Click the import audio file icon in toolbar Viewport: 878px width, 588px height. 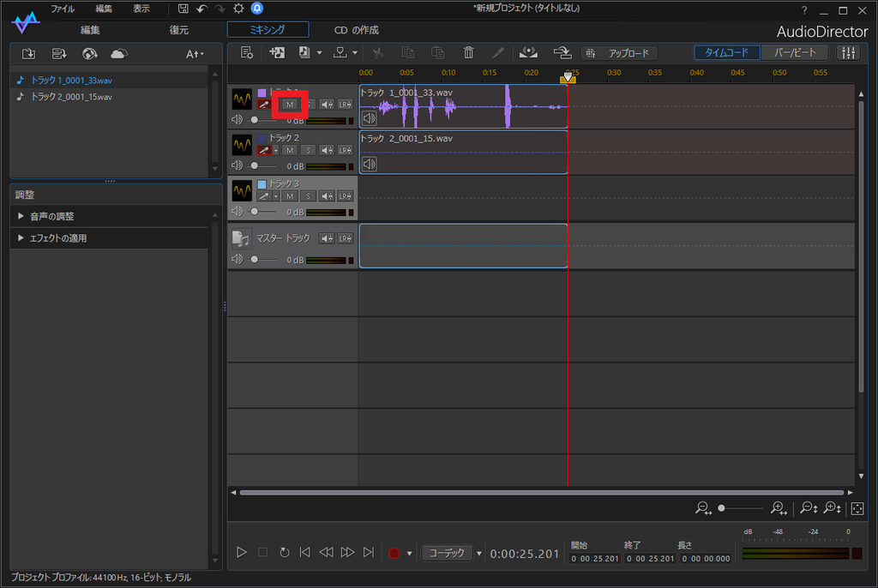pos(304,52)
